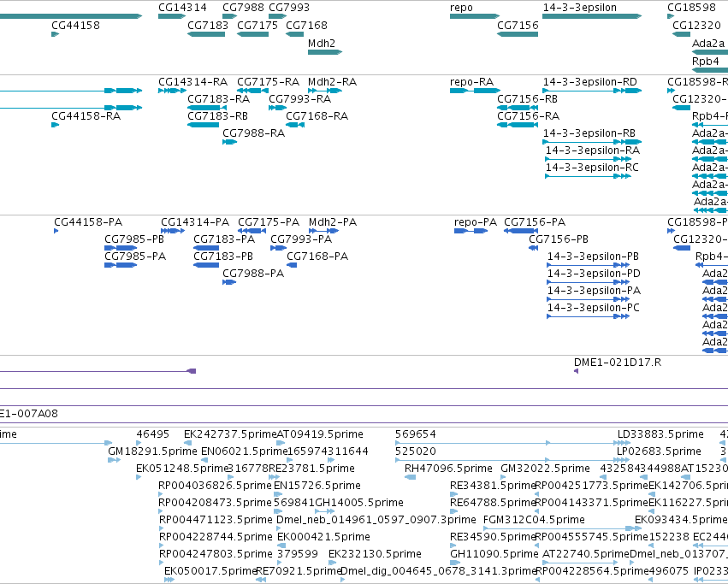Select the CG7156-RB transcript label
The image size is (728, 584).
(528, 99)
